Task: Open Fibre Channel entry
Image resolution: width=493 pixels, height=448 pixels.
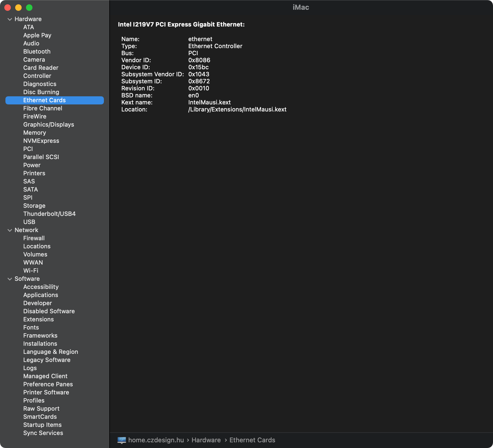Action: 43,108
